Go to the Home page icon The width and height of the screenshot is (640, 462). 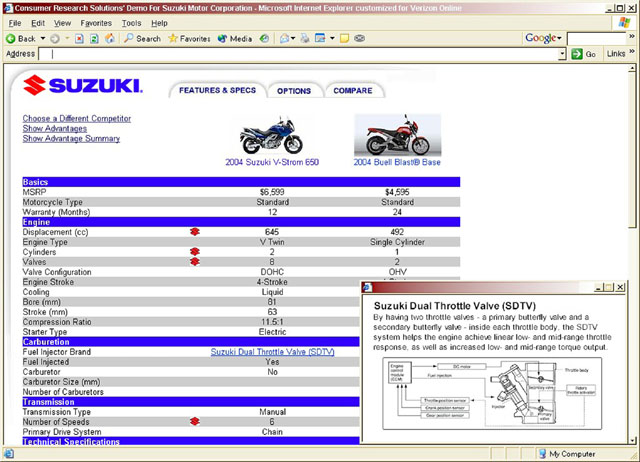tap(110, 39)
